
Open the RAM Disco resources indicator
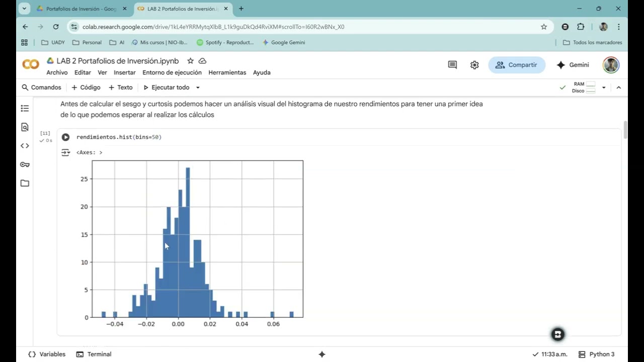click(x=584, y=87)
